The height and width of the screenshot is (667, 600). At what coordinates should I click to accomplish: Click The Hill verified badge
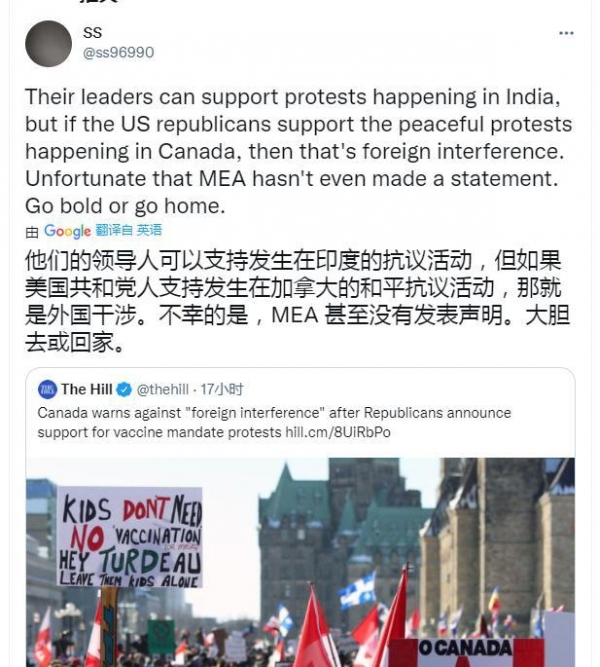click(x=124, y=389)
